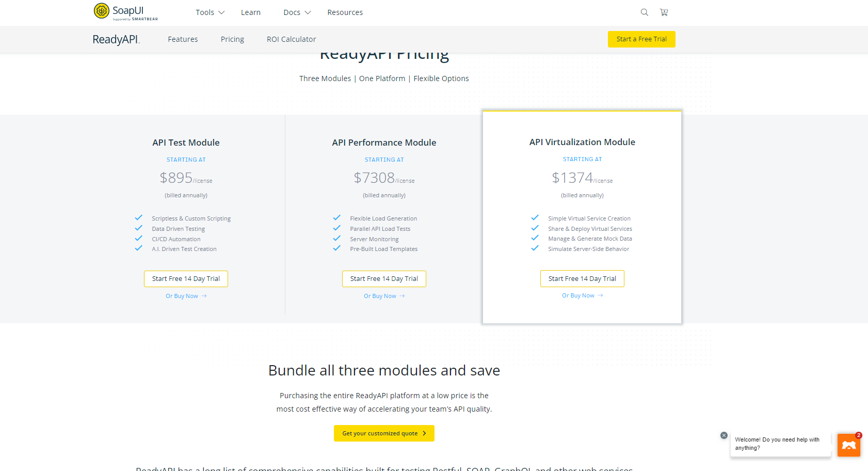Open the Resources menu item
Screen dimensions: 868x471
(345, 12)
